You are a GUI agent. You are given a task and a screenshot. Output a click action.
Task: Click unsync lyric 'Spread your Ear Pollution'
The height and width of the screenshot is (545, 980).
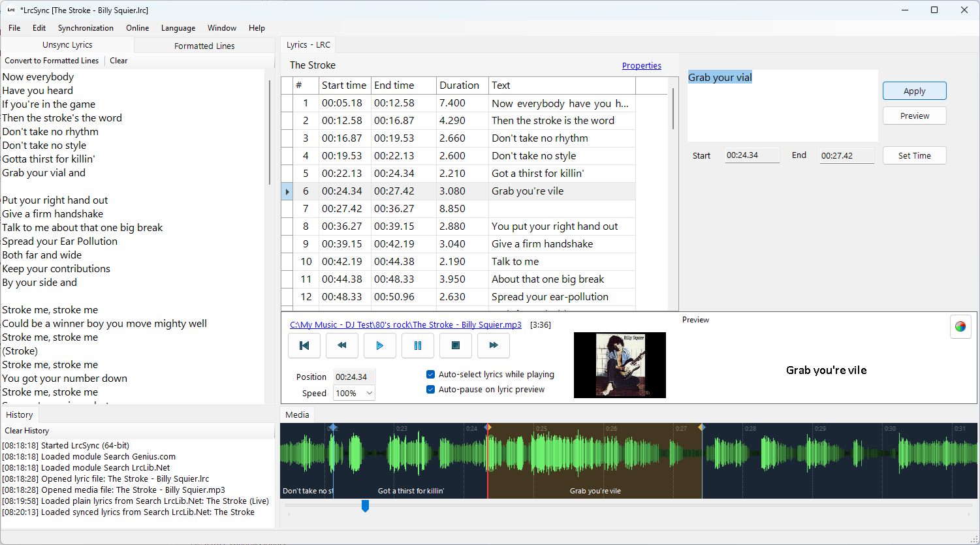(59, 241)
